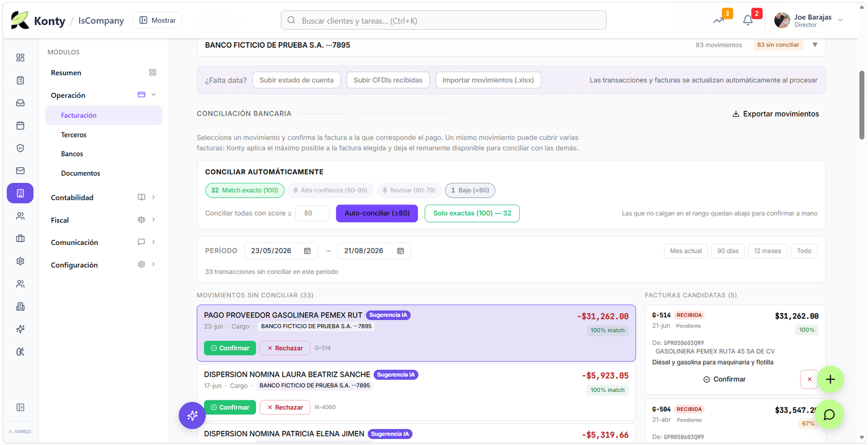Click Solo exactas (100) — 32 button

point(472,213)
